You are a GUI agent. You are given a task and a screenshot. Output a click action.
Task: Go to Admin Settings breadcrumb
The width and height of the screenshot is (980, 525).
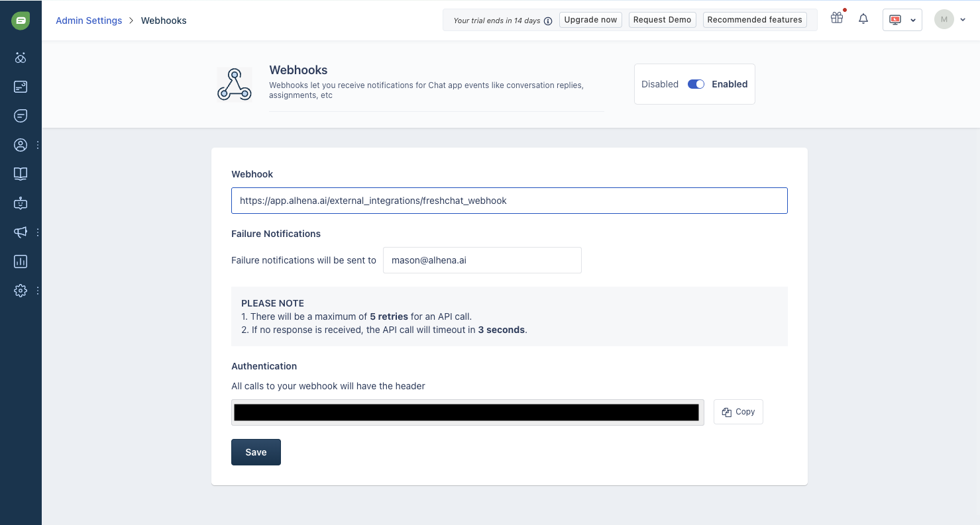pos(89,21)
